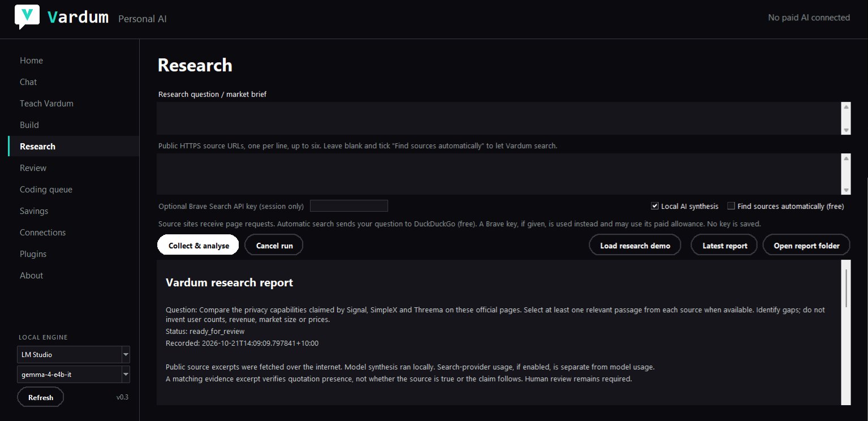Click the down arrow of question box scrollbar
The height and width of the screenshot is (421, 868).
[846, 130]
